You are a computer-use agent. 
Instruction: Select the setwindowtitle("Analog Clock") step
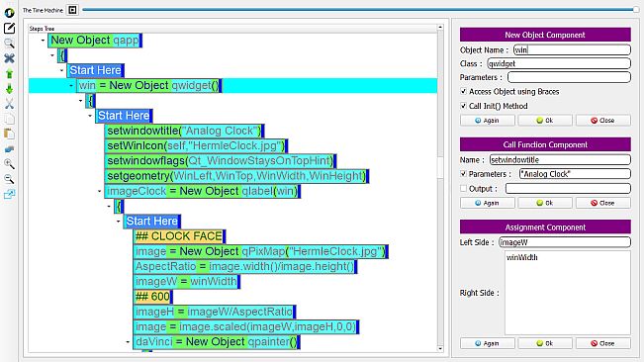pyautogui.click(x=184, y=131)
